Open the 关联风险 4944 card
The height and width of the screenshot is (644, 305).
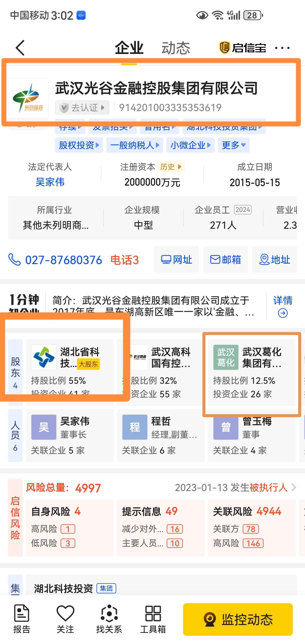(252, 528)
